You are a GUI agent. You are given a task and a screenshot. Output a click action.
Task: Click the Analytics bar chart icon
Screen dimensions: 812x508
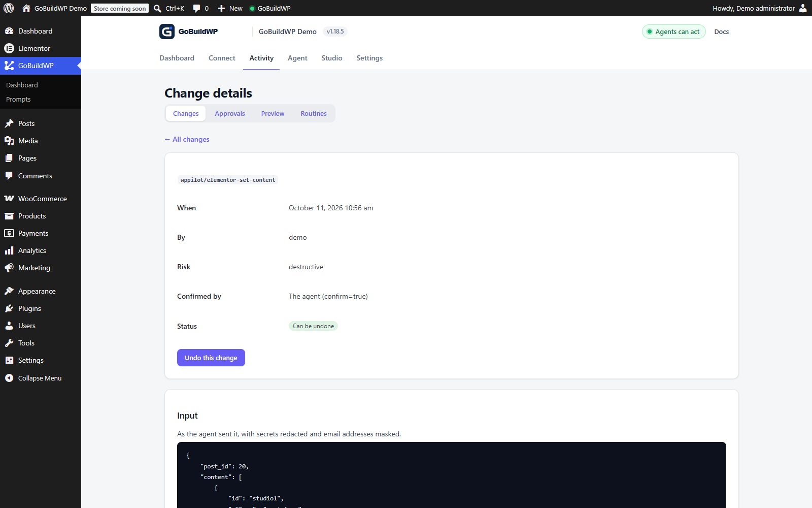point(9,250)
